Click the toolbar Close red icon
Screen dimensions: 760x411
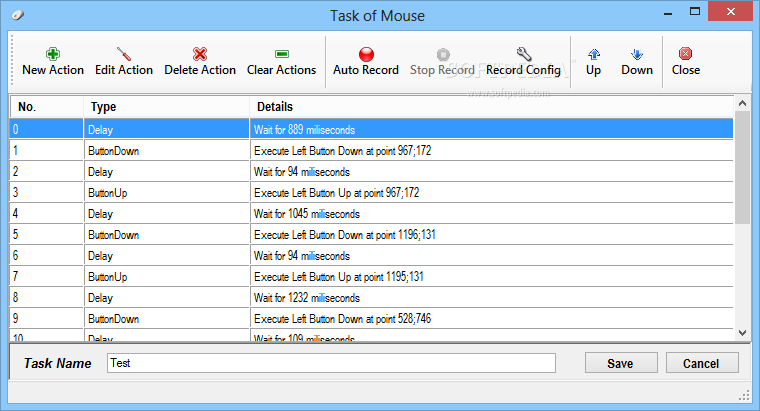(685, 54)
